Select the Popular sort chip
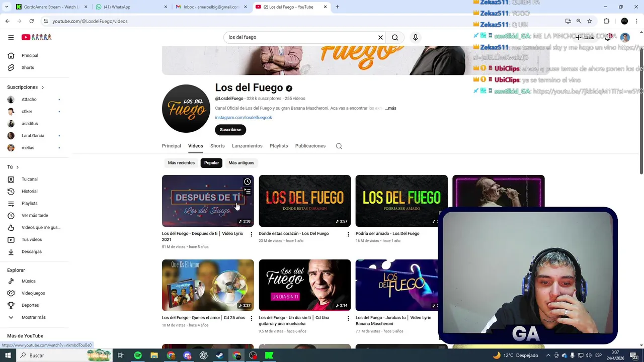The width and height of the screenshot is (644, 362). tap(211, 163)
